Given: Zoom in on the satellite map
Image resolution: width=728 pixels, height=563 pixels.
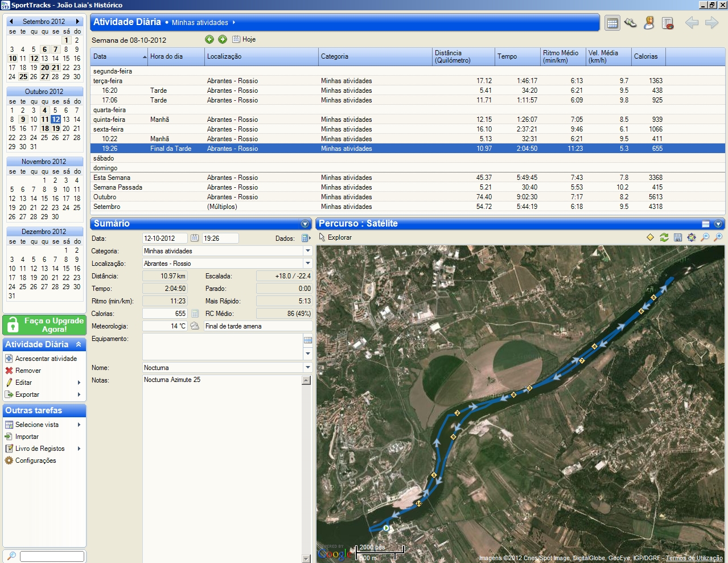Looking at the screenshot, I should click(718, 237).
